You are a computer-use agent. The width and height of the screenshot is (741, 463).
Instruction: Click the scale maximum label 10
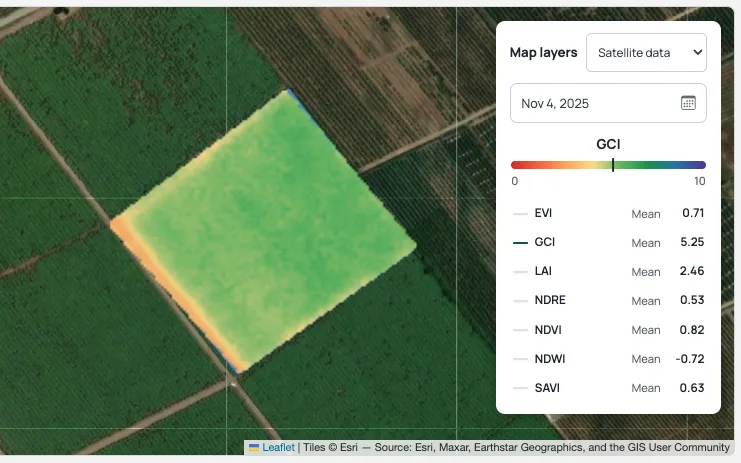click(x=700, y=181)
